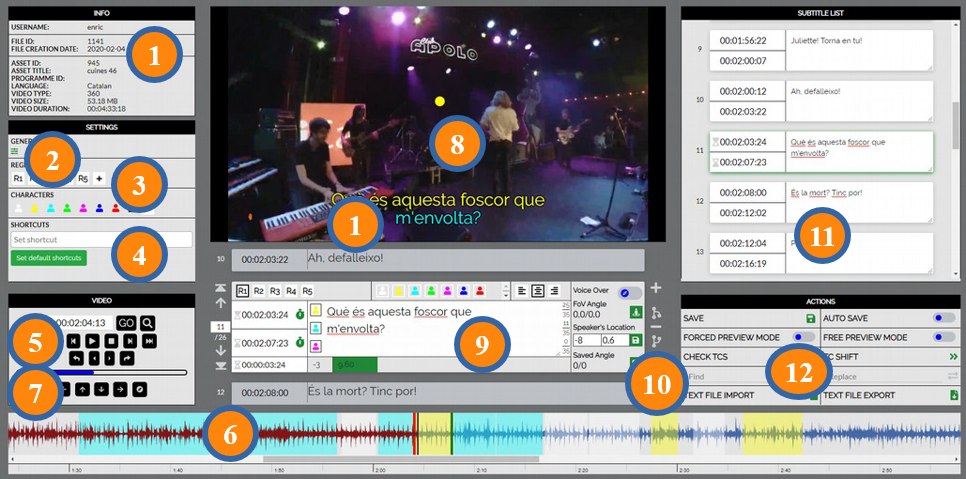Toggle the Voice Over switch
966x479 pixels.
629,292
